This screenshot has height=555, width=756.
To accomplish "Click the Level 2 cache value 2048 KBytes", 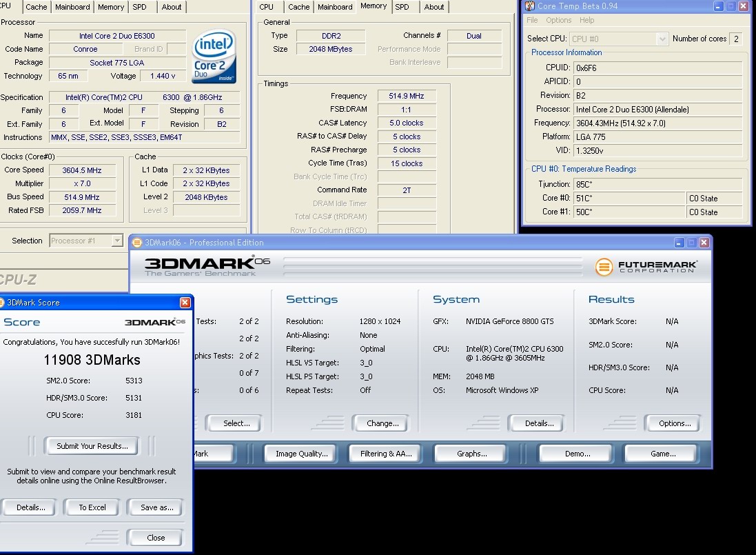I will [206, 196].
